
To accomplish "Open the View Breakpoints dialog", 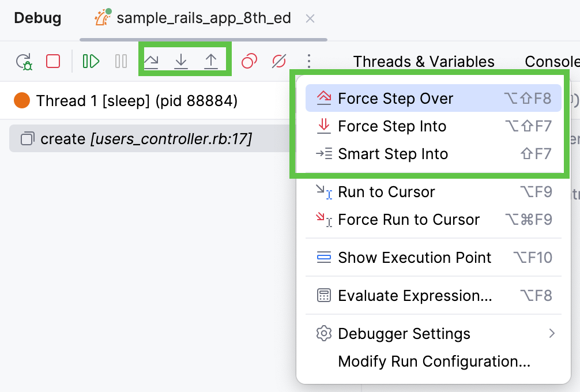I will coord(249,61).
